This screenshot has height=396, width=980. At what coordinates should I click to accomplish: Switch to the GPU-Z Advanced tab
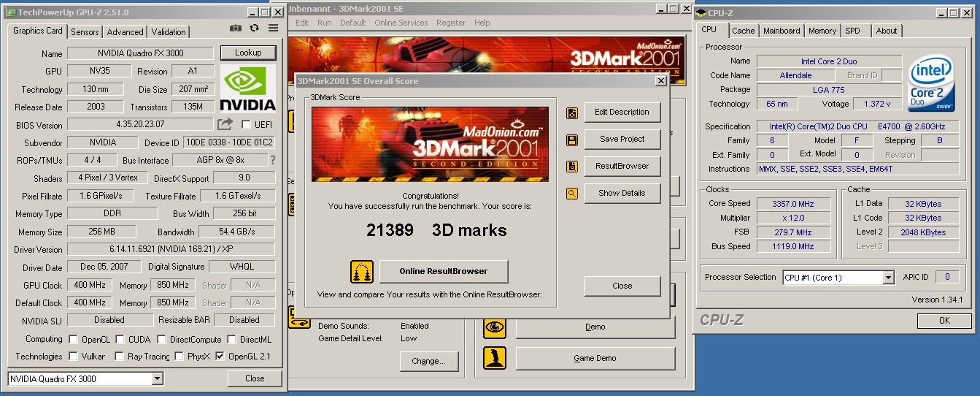coord(125,32)
